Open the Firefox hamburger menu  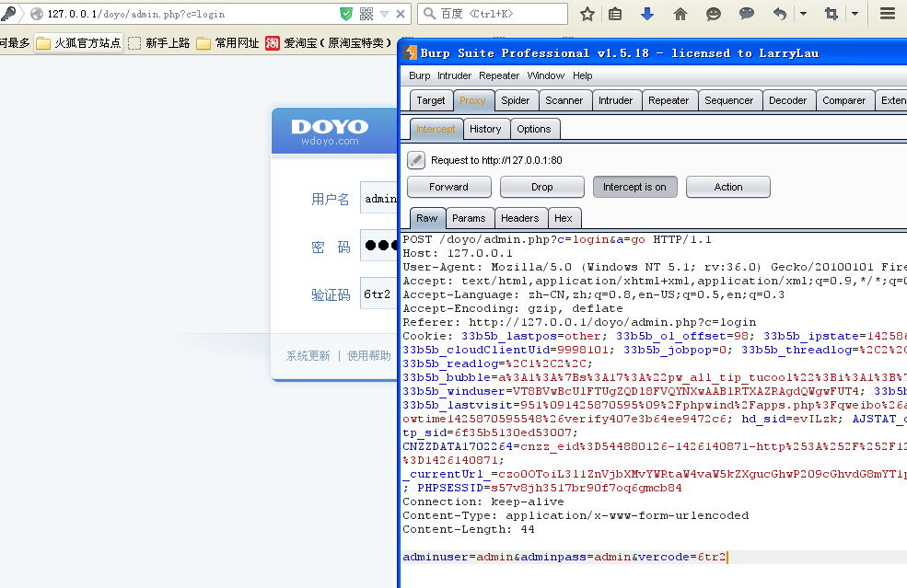(888, 14)
